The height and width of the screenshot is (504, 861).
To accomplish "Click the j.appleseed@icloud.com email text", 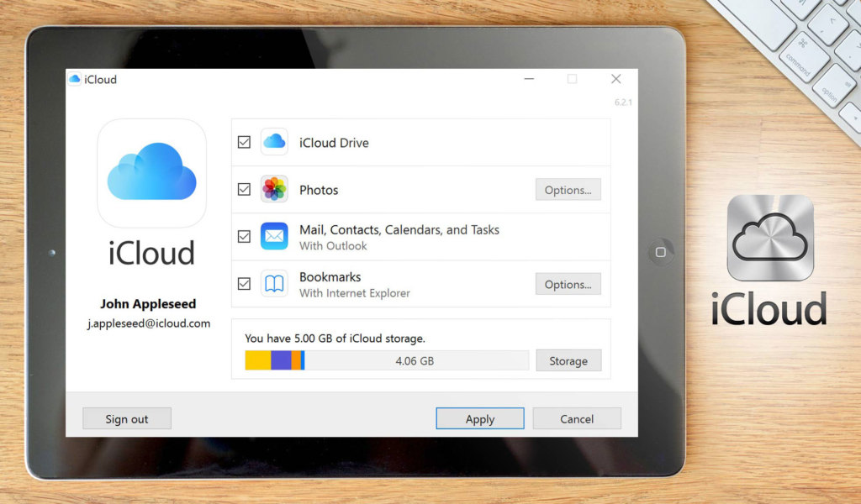I will tap(149, 323).
